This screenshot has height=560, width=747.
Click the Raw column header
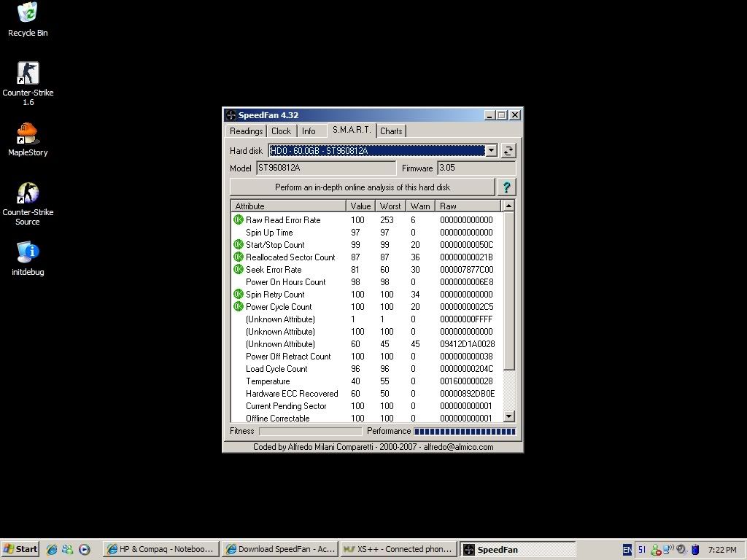pos(468,206)
